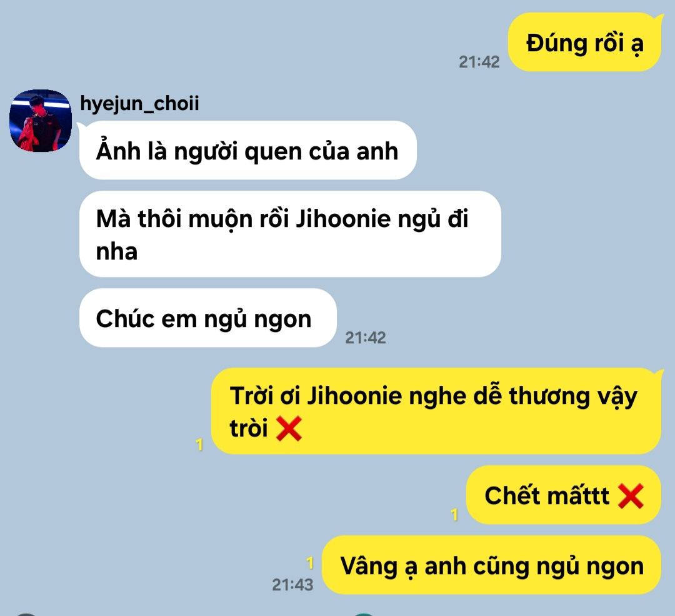Click the red X emoji after 'Chết mấttt'

pyautogui.click(x=631, y=496)
